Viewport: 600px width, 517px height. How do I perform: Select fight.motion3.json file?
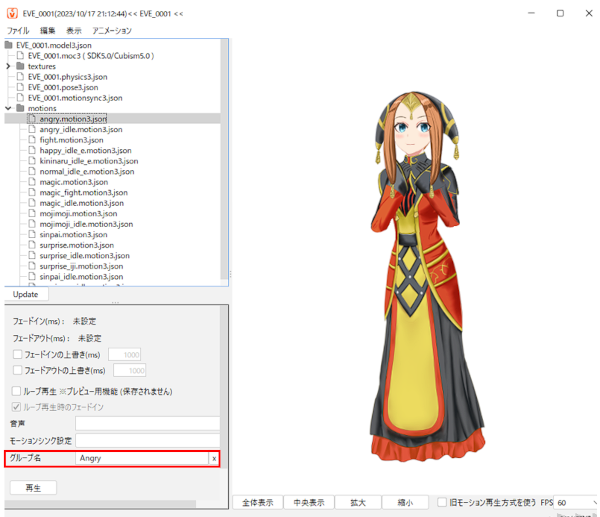point(71,140)
